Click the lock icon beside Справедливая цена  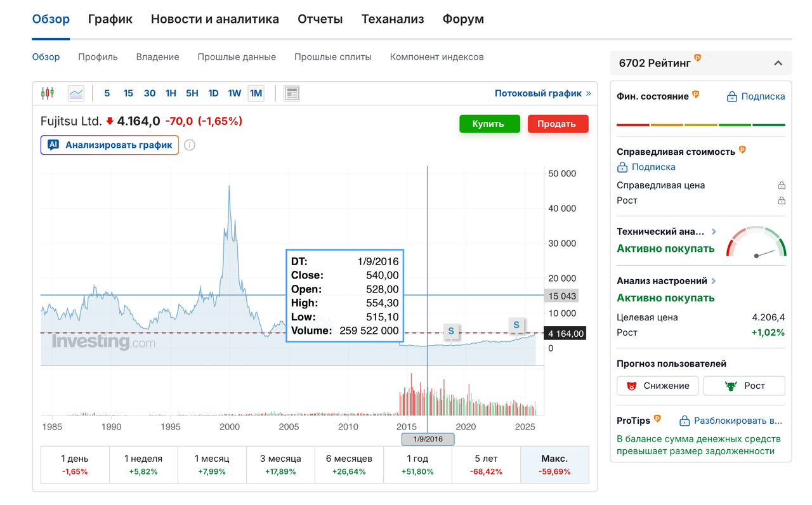click(782, 186)
